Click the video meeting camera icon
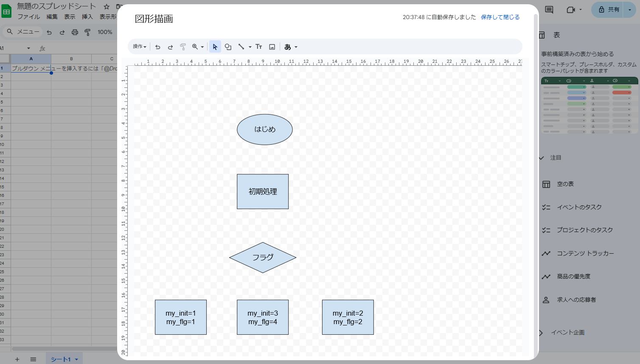Image resolution: width=640 pixels, height=364 pixels. coord(571,9)
